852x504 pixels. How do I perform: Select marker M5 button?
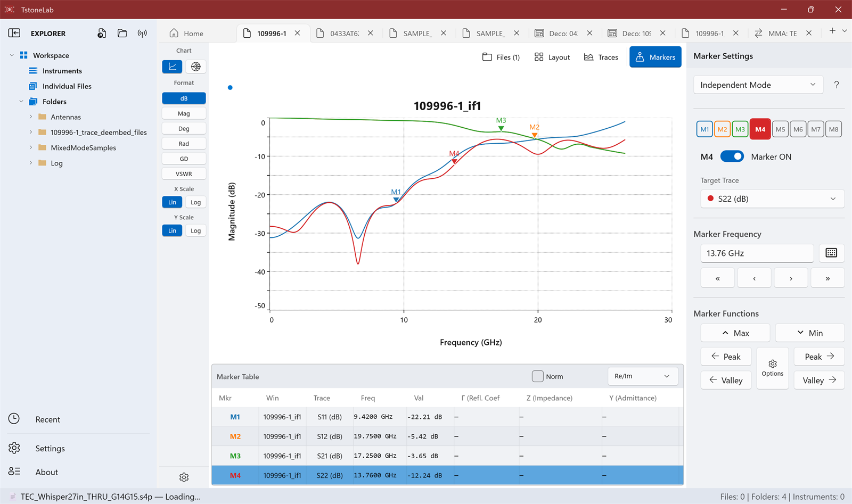click(780, 129)
